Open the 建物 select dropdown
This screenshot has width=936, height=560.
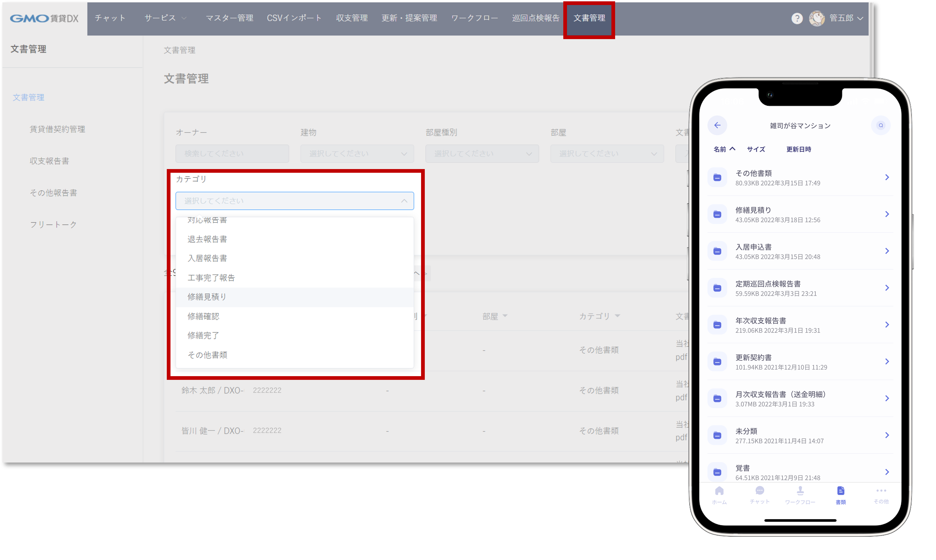pyautogui.click(x=357, y=153)
